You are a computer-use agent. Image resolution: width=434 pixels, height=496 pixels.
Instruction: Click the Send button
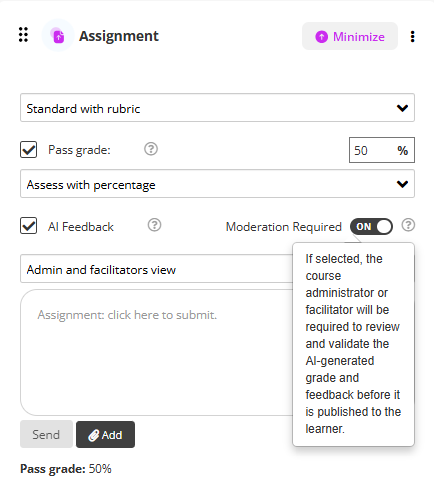pyautogui.click(x=46, y=434)
